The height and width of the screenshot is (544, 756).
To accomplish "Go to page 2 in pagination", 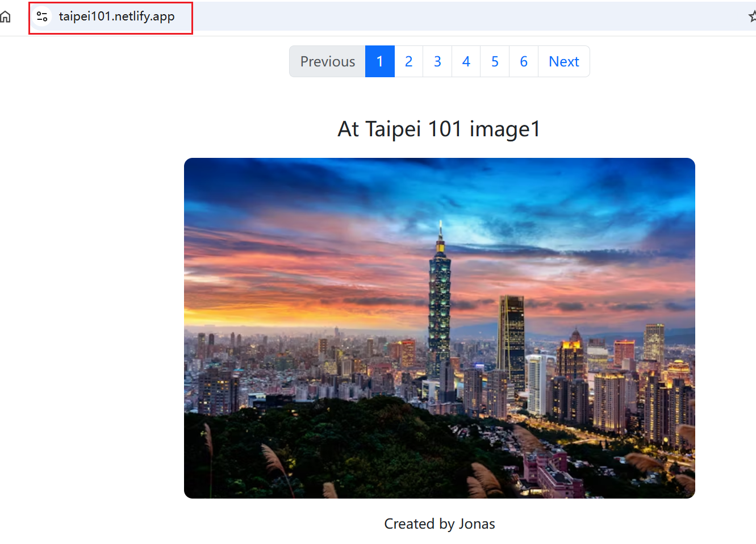I will 408,61.
